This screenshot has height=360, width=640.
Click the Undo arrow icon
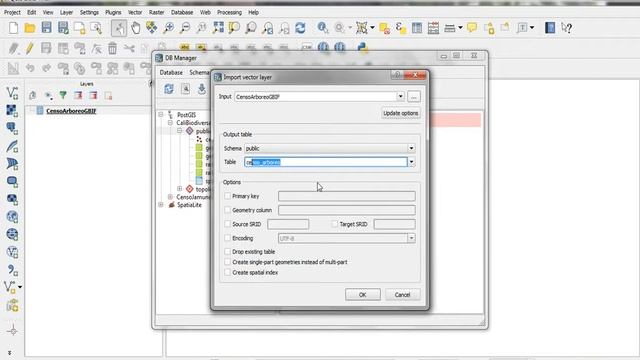click(30, 68)
